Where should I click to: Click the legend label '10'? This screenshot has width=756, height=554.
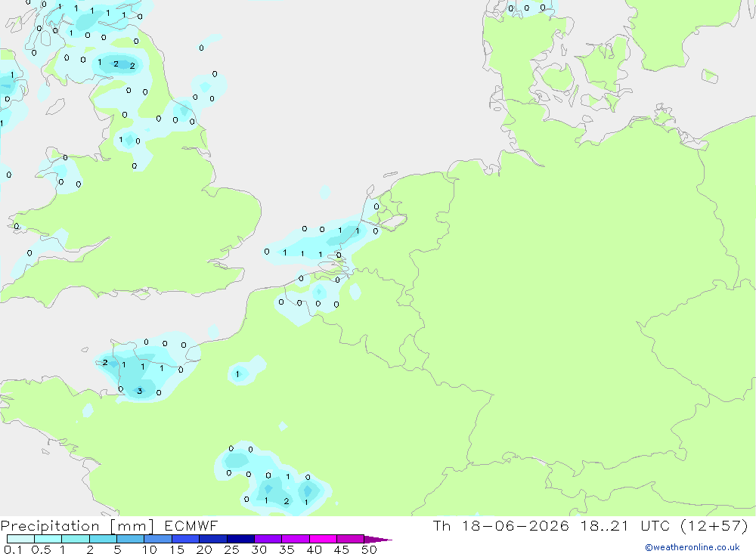tap(150, 549)
